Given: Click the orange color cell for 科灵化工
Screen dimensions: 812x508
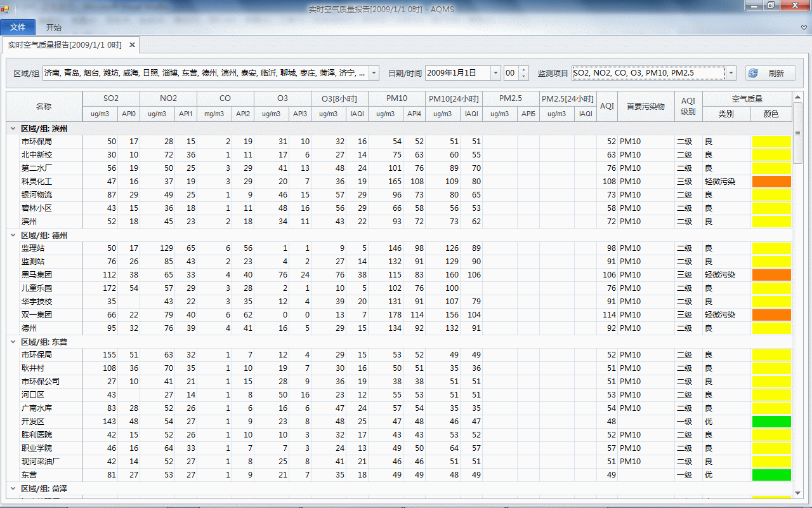Looking at the screenshot, I should point(771,182).
